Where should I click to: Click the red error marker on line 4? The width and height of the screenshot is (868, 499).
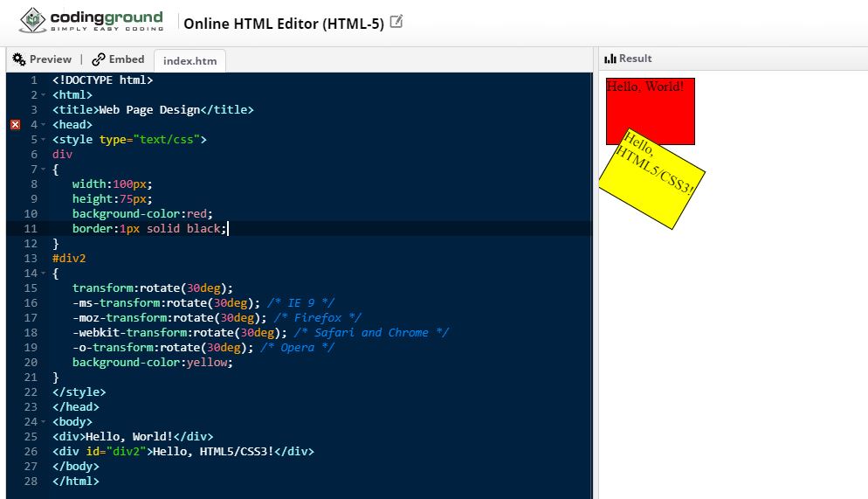[15, 125]
